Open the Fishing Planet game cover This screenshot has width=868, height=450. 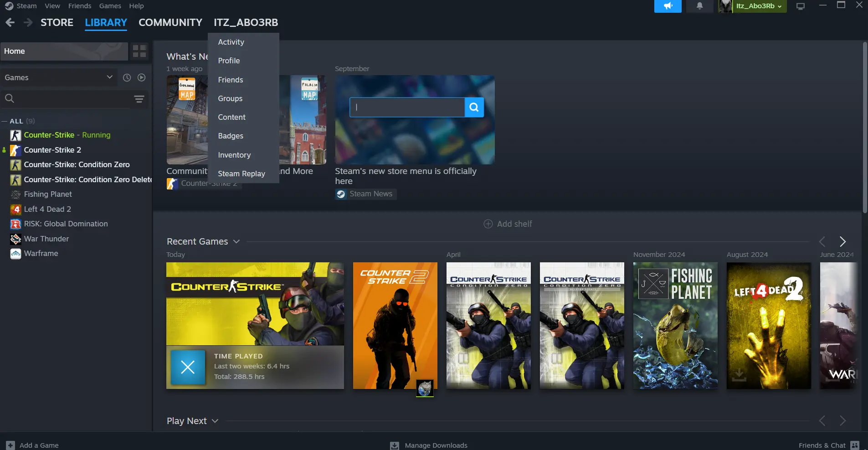pos(675,325)
